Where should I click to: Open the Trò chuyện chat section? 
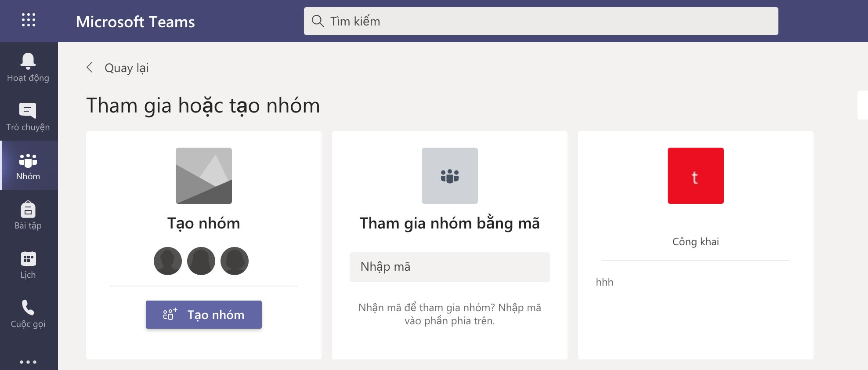28,116
